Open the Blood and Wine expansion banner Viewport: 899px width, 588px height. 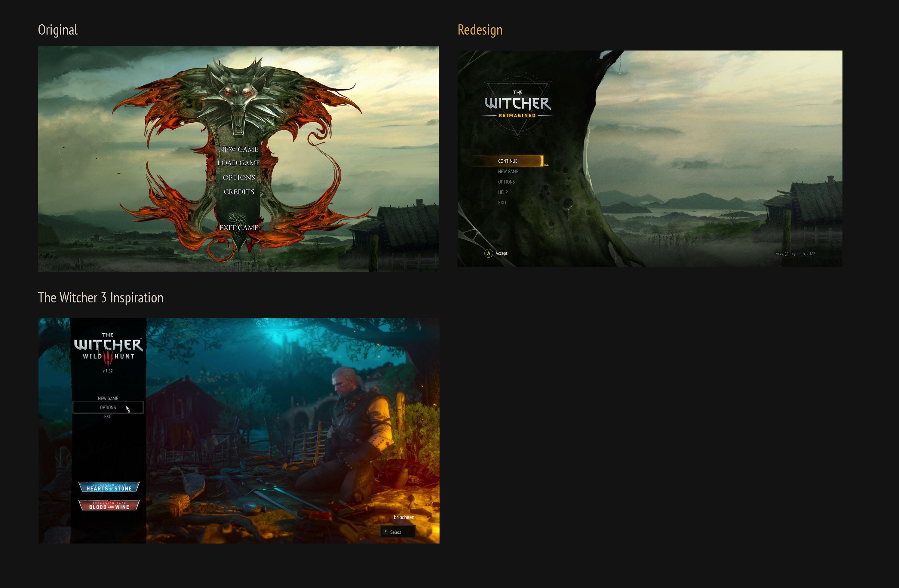(x=109, y=505)
